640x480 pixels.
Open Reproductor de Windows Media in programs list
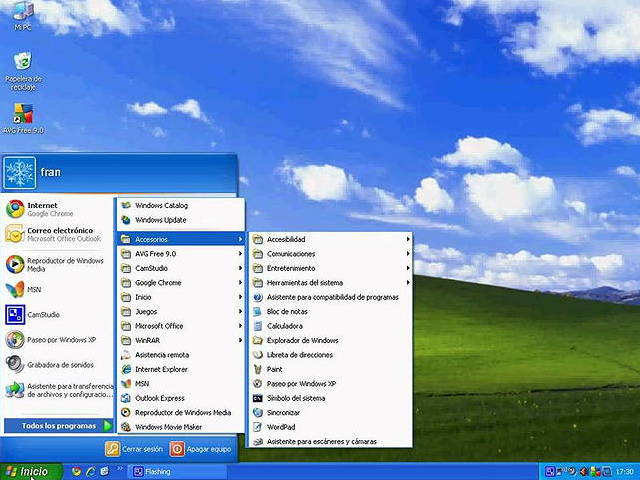pyautogui.click(x=181, y=413)
